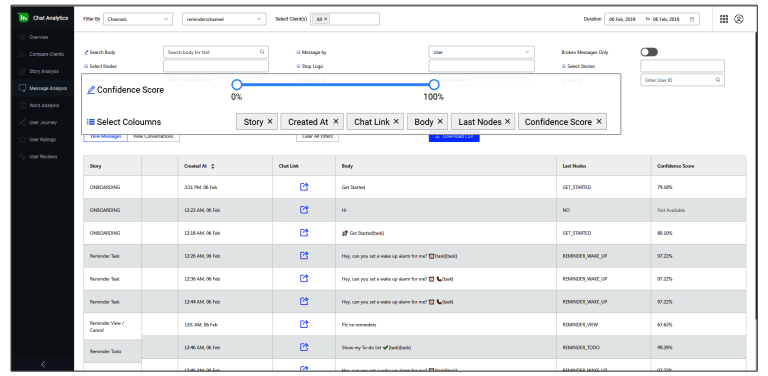Screen dimensions: 768x376
Task: Remove Created At column tag
Action: coord(336,121)
